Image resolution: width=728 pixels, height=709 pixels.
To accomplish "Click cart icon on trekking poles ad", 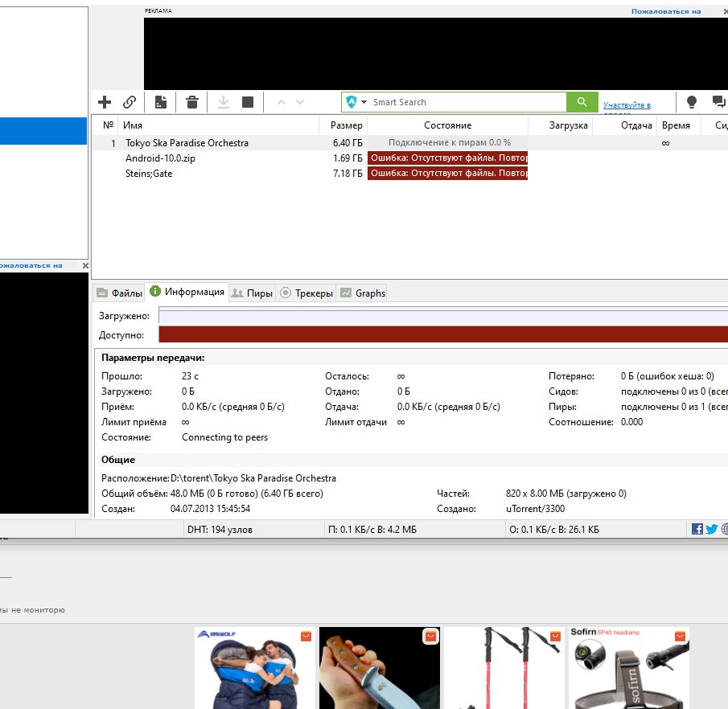I will coord(555,636).
